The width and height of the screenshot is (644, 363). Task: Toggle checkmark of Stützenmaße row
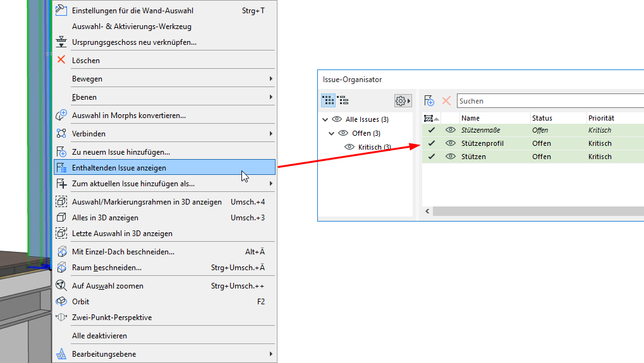(431, 130)
